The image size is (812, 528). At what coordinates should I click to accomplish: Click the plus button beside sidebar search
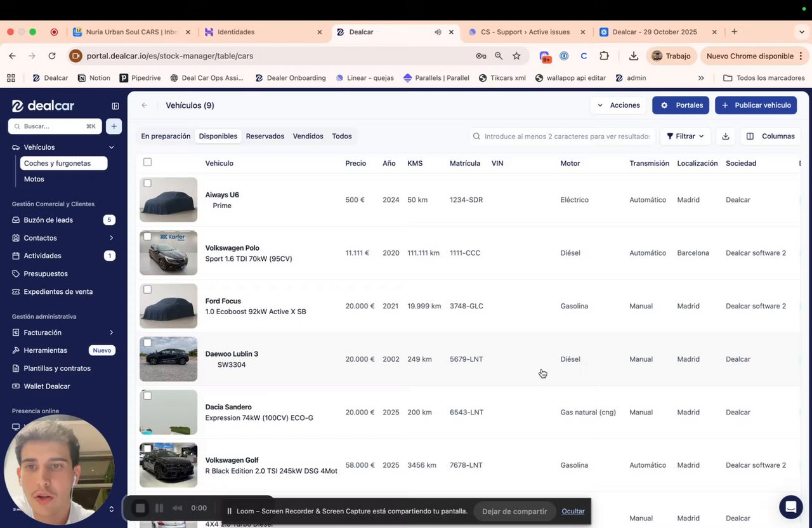(114, 126)
